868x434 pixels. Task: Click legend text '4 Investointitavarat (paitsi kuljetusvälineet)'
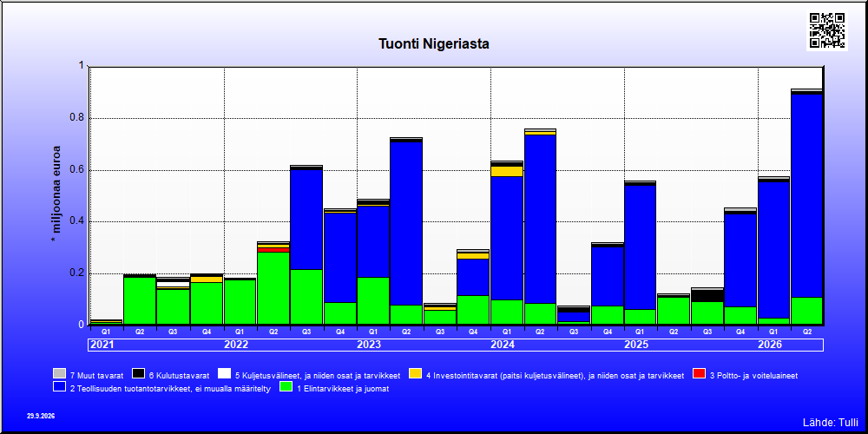[507, 375]
